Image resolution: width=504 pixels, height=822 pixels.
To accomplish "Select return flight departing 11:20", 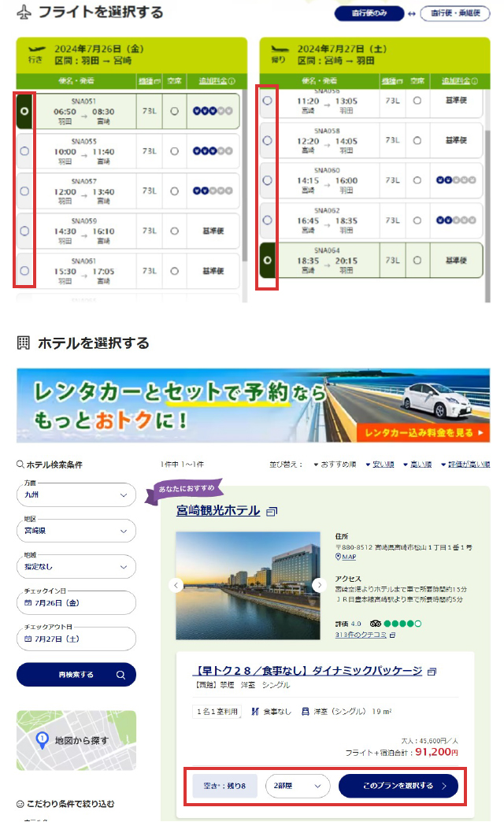I will click(268, 100).
